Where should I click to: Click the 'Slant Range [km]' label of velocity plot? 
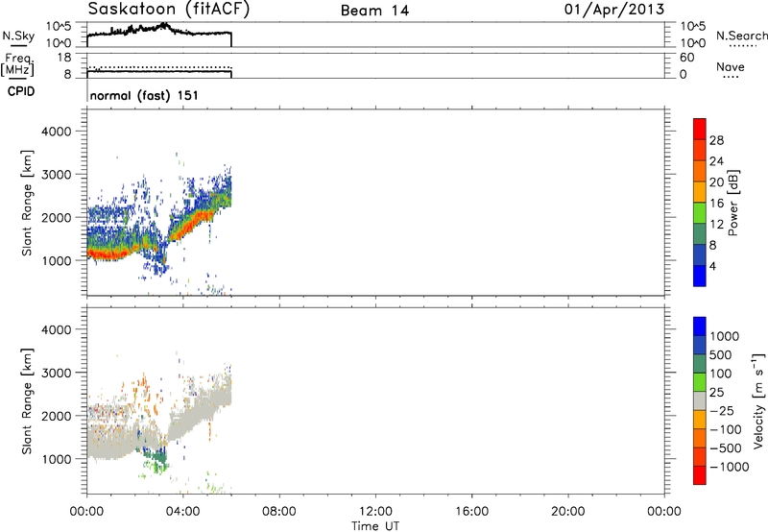(27, 400)
